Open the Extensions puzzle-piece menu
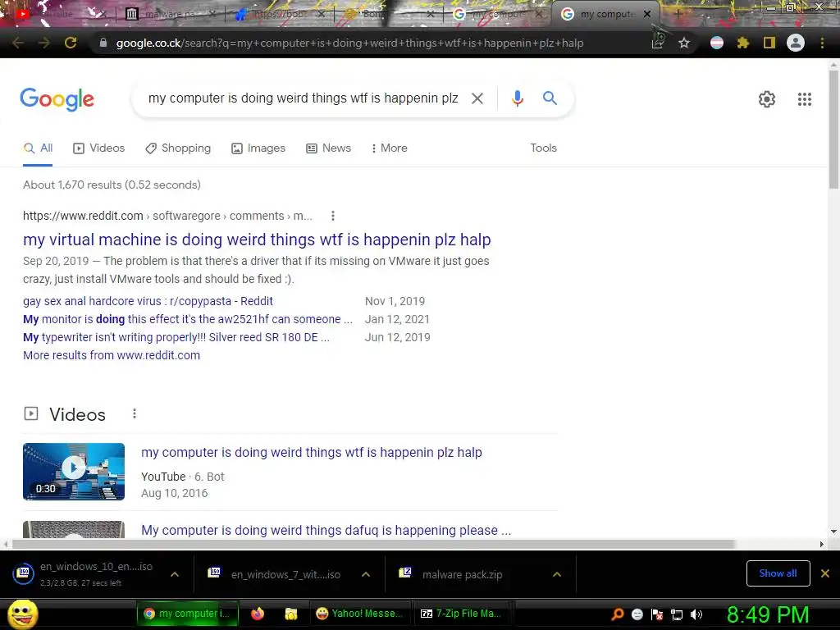This screenshot has height=630, width=840. (743, 43)
